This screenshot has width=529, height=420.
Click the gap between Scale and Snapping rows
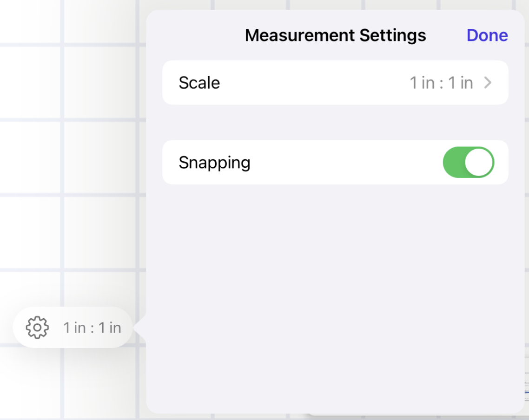tap(335, 122)
